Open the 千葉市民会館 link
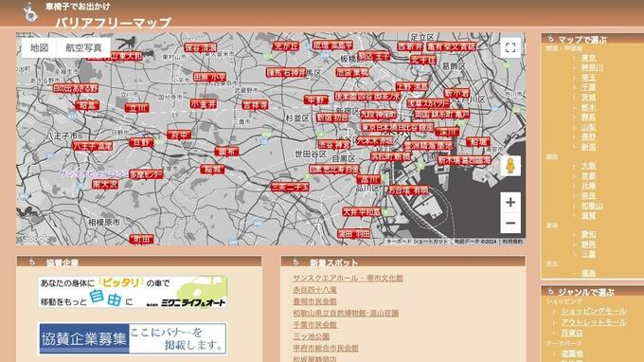The image size is (644, 362). (x=314, y=325)
